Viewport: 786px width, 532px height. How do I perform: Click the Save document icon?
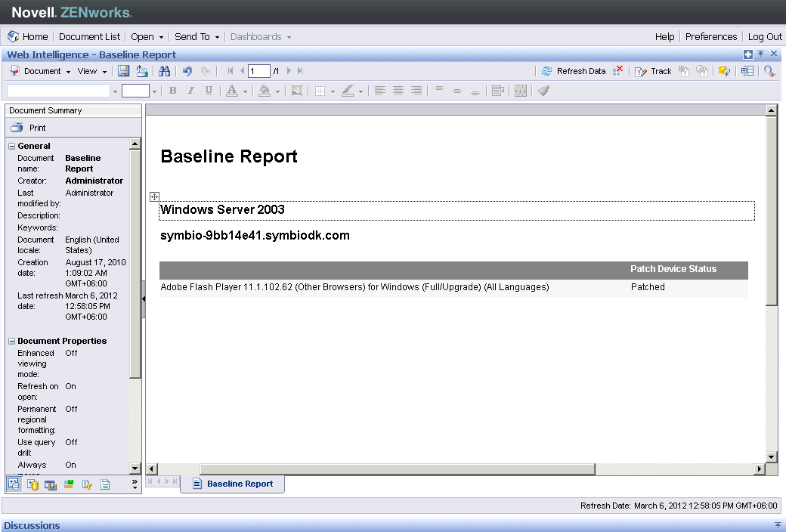[123, 71]
